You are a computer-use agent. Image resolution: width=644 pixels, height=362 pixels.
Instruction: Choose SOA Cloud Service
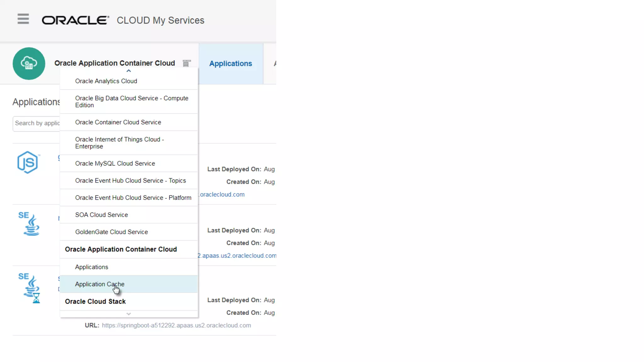click(x=101, y=215)
